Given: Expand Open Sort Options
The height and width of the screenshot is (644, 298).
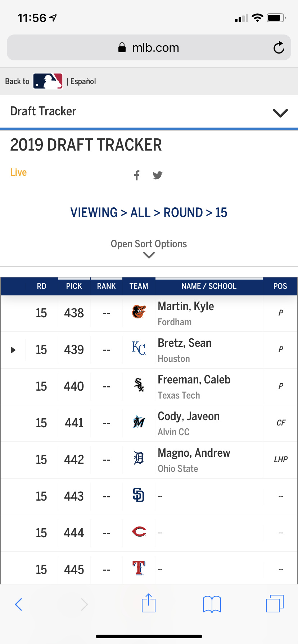Looking at the screenshot, I should click(x=149, y=249).
